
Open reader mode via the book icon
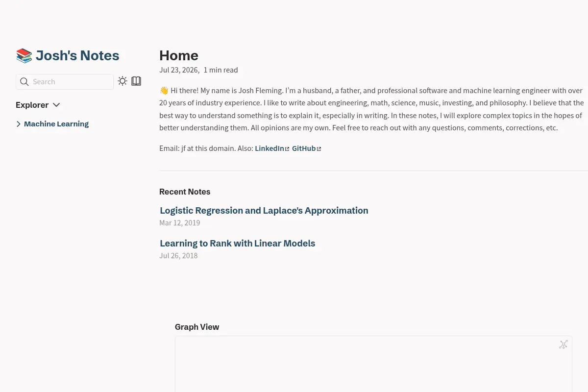click(x=136, y=81)
